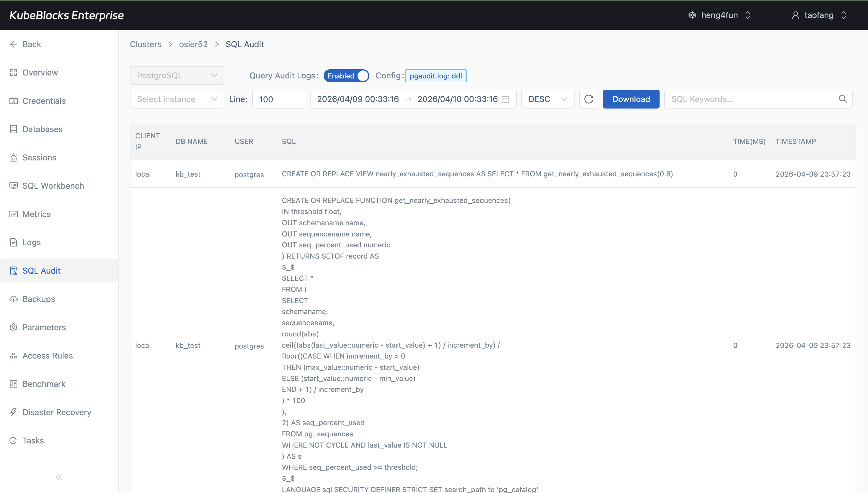Image resolution: width=868 pixels, height=493 pixels.
Task: Open the pgaudit.log: ddl config link
Action: click(x=435, y=75)
